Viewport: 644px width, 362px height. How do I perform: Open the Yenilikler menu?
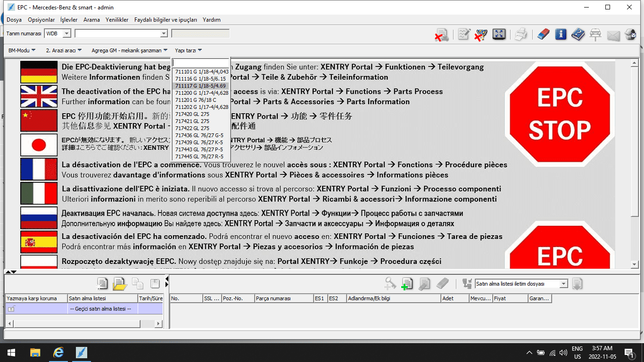click(x=117, y=20)
